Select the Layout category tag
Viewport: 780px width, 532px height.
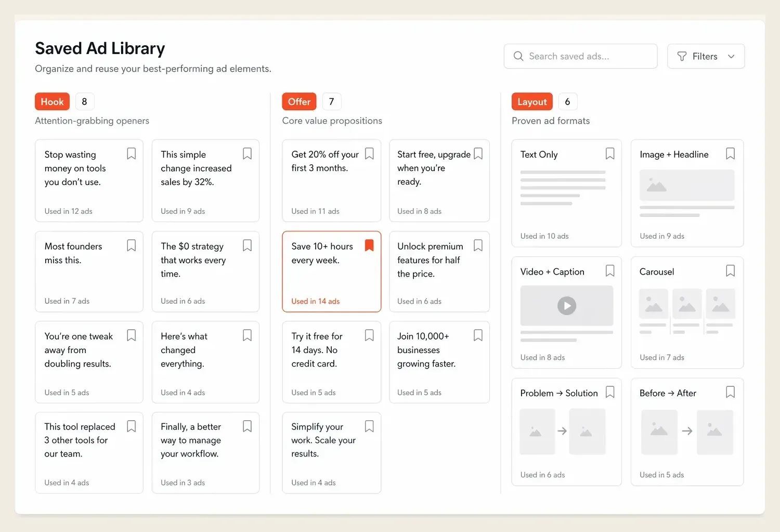pyautogui.click(x=532, y=102)
